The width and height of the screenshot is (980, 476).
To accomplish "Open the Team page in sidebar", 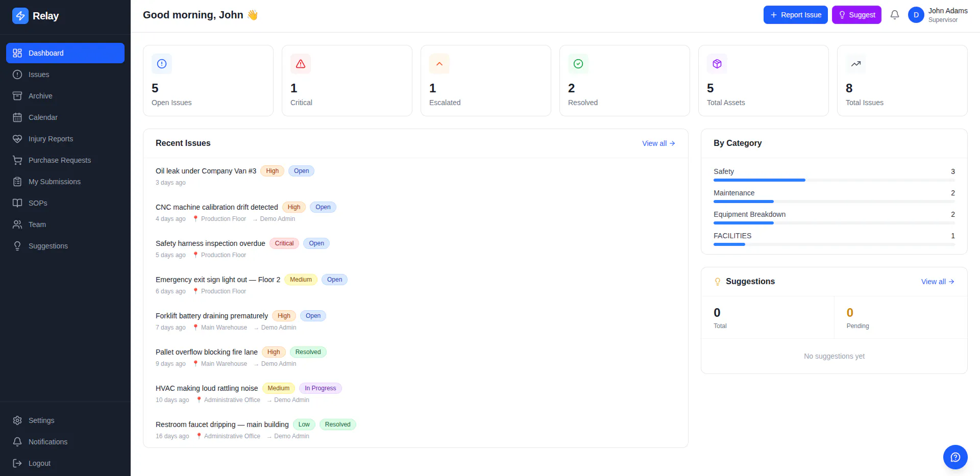I will [65, 224].
